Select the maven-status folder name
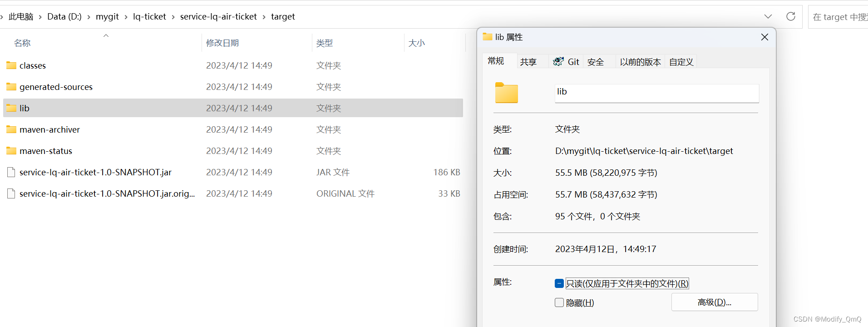Screen dimensions: 868x327 [46, 151]
